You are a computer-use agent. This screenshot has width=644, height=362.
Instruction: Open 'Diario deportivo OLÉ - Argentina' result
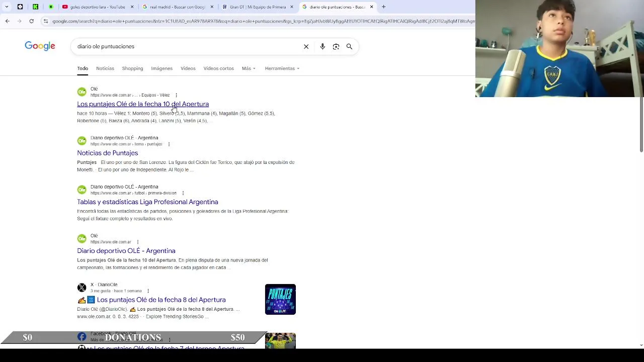(126, 251)
